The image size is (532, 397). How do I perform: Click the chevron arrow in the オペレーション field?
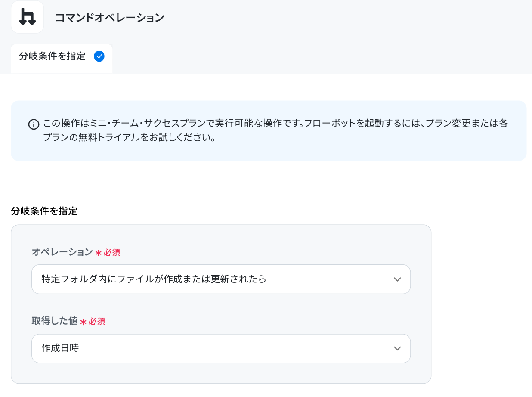click(x=397, y=279)
